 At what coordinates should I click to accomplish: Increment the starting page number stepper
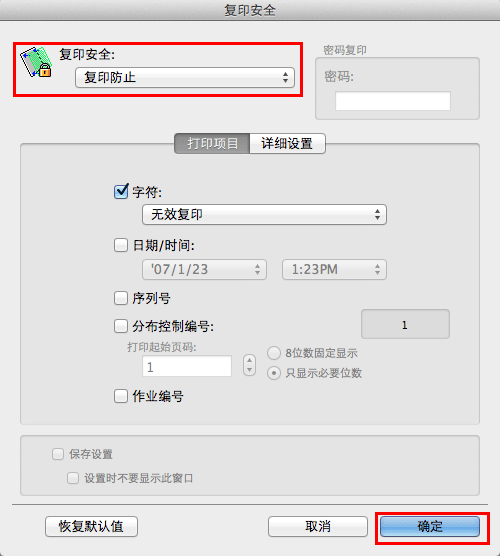pyautogui.click(x=249, y=361)
